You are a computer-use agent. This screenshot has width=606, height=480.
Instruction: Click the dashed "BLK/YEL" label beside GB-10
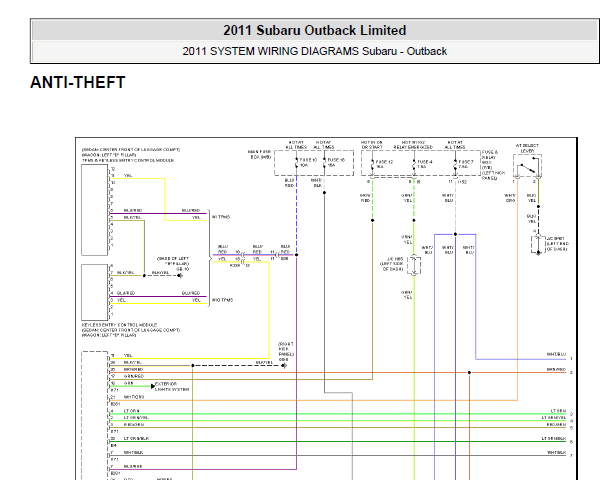pyautogui.click(x=160, y=272)
